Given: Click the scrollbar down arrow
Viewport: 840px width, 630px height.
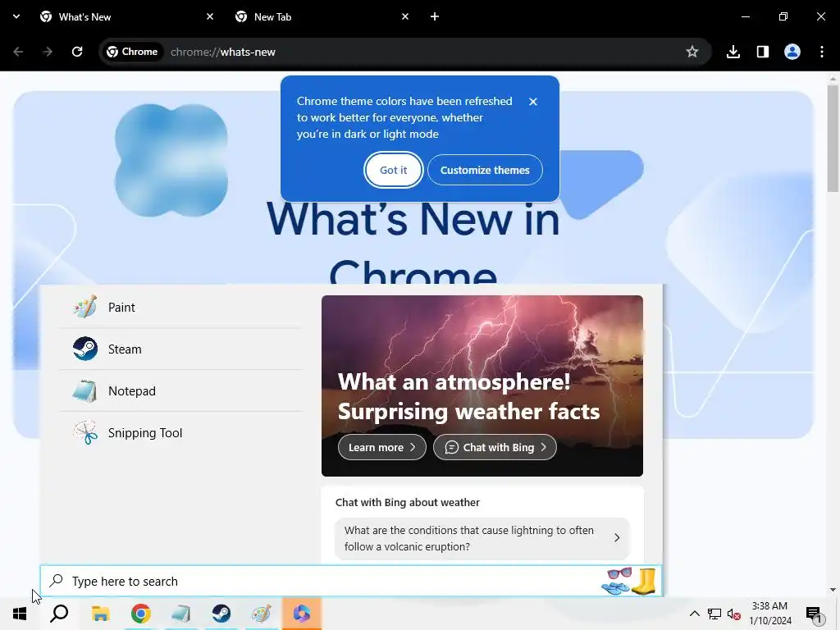Looking at the screenshot, I should (x=833, y=590).
